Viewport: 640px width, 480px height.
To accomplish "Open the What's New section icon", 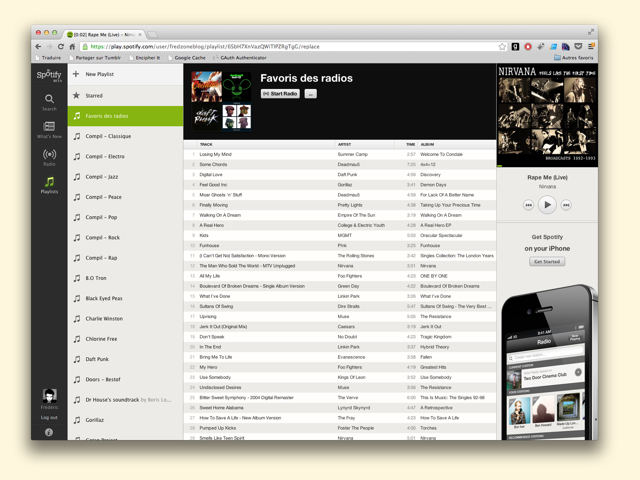I will click(x=49, y=126).
